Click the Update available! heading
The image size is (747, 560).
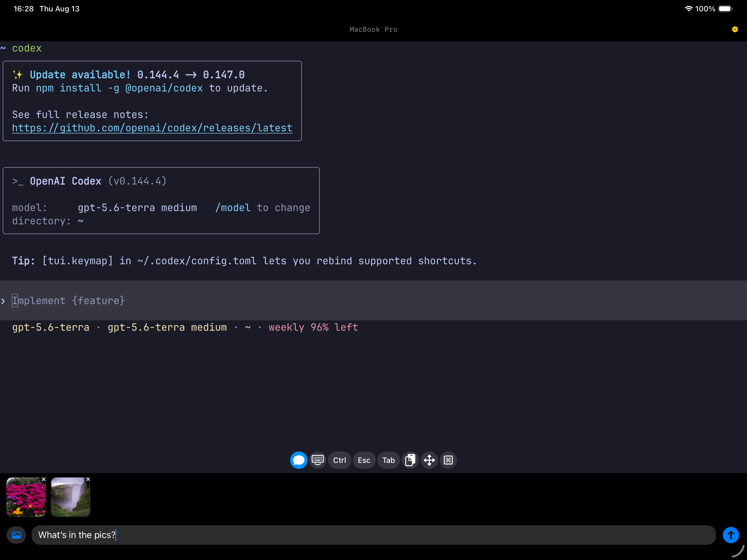80,75
